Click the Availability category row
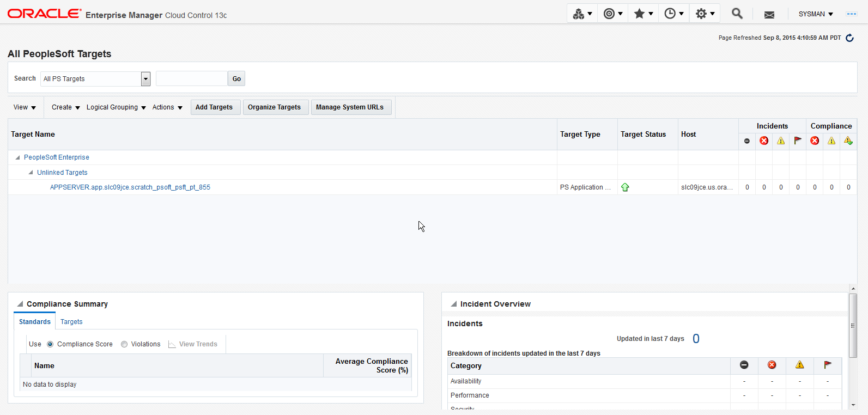 tap(645, 381)
